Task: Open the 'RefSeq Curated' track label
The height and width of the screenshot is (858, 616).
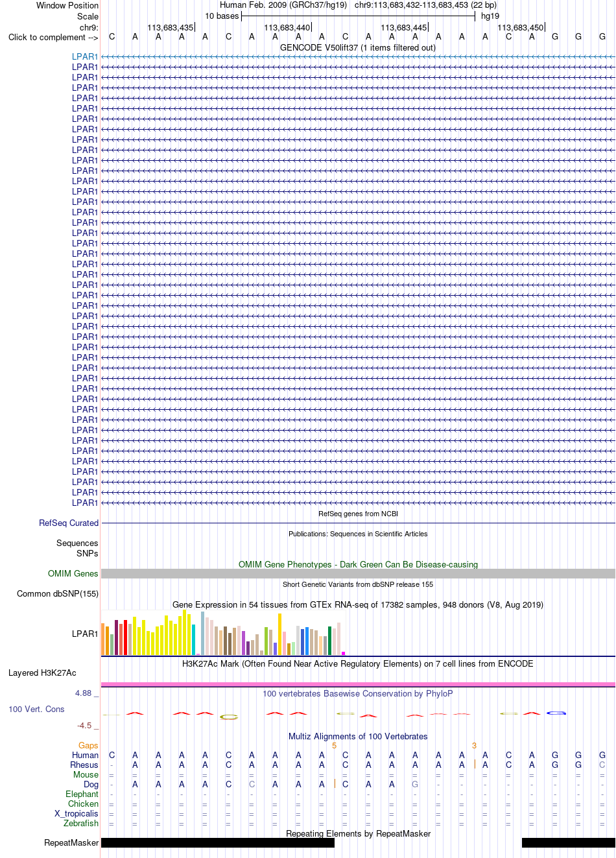Action: click(69, 523)
